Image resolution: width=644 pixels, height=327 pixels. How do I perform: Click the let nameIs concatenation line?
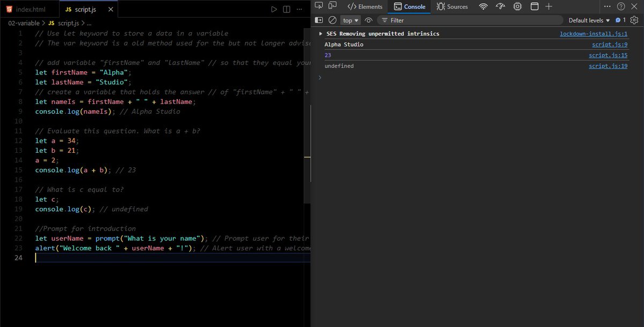pos(115,102)
